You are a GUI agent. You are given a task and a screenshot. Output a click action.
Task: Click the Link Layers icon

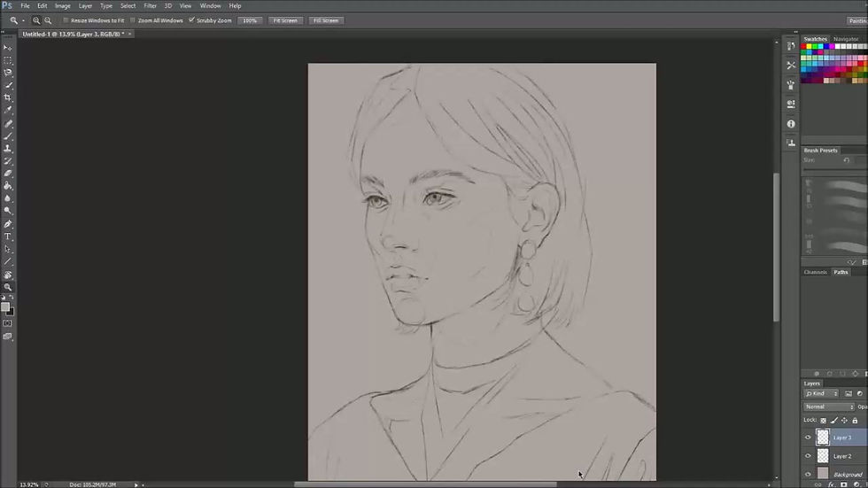click(818, 484)
